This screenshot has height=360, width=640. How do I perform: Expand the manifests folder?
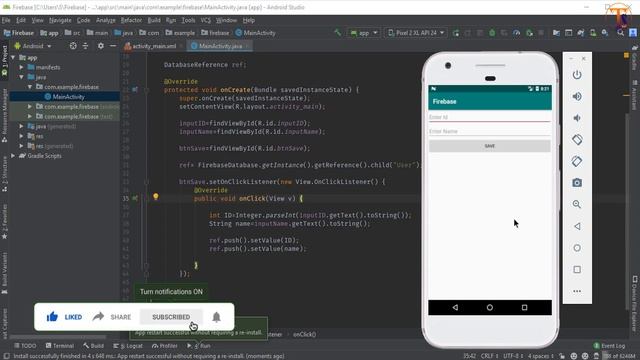(x=21, y=67)
